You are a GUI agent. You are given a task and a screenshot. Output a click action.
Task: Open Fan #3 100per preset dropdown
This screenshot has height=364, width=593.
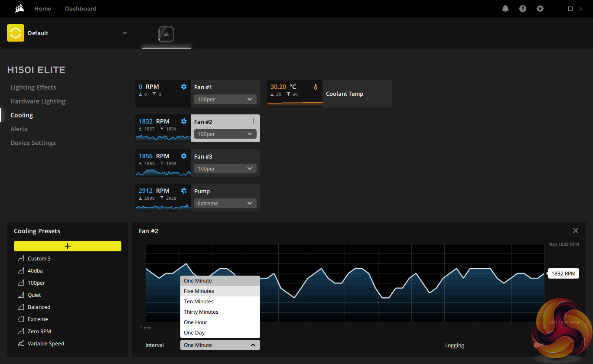225,169
